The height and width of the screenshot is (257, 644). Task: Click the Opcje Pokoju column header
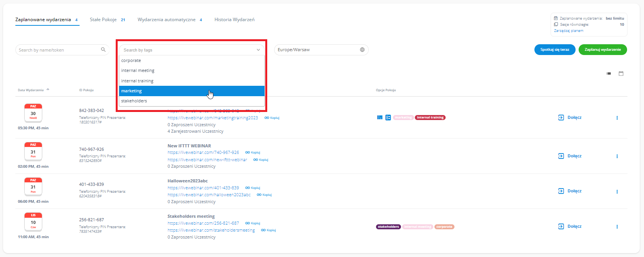pos(386,90)
